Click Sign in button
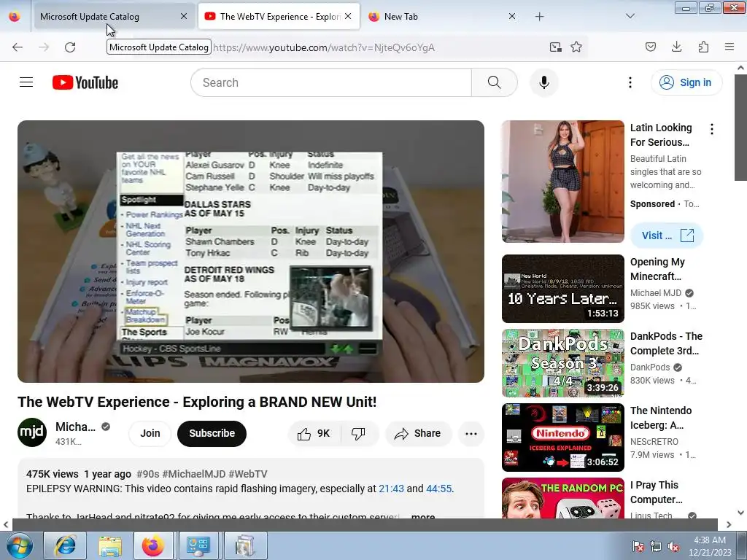The width and height of the screenshot is (747, 560). coord(686,82)
